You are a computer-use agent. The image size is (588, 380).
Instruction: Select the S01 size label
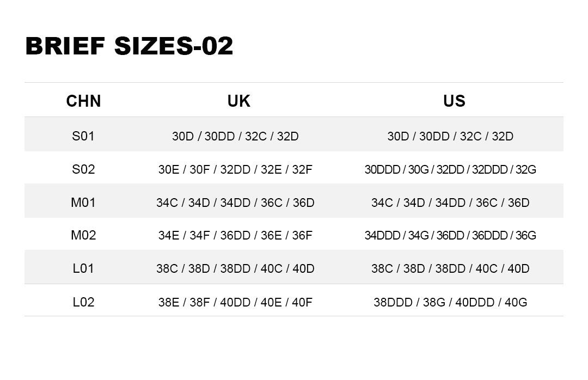83,136
